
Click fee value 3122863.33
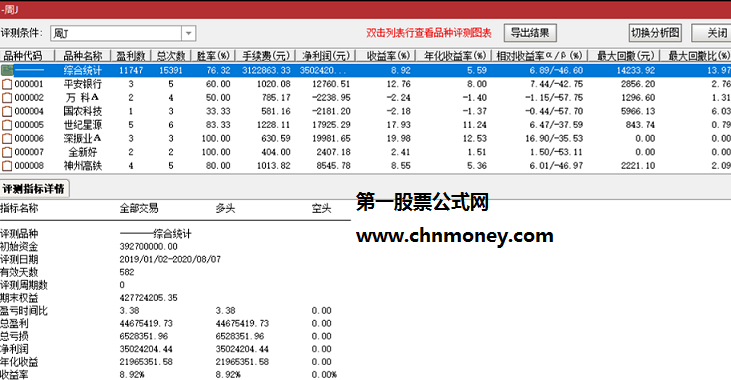pos(266,70)
